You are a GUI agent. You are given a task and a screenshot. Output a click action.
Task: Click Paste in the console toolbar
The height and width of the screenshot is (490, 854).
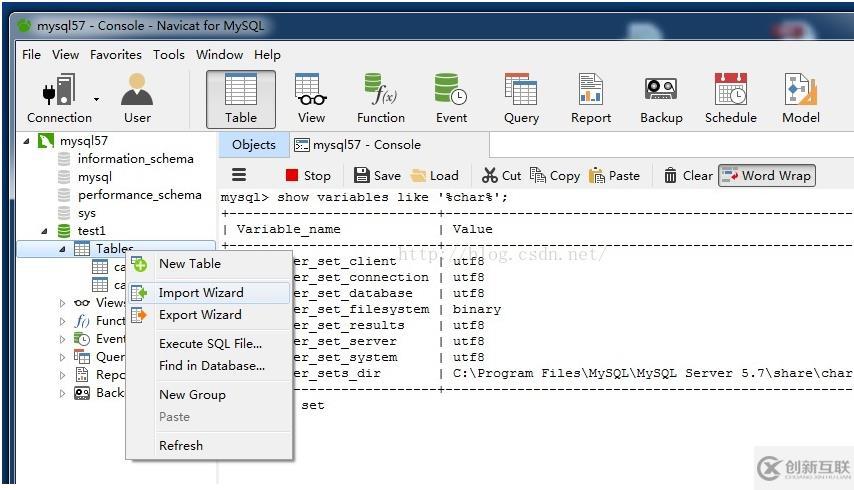coord(614,175)
